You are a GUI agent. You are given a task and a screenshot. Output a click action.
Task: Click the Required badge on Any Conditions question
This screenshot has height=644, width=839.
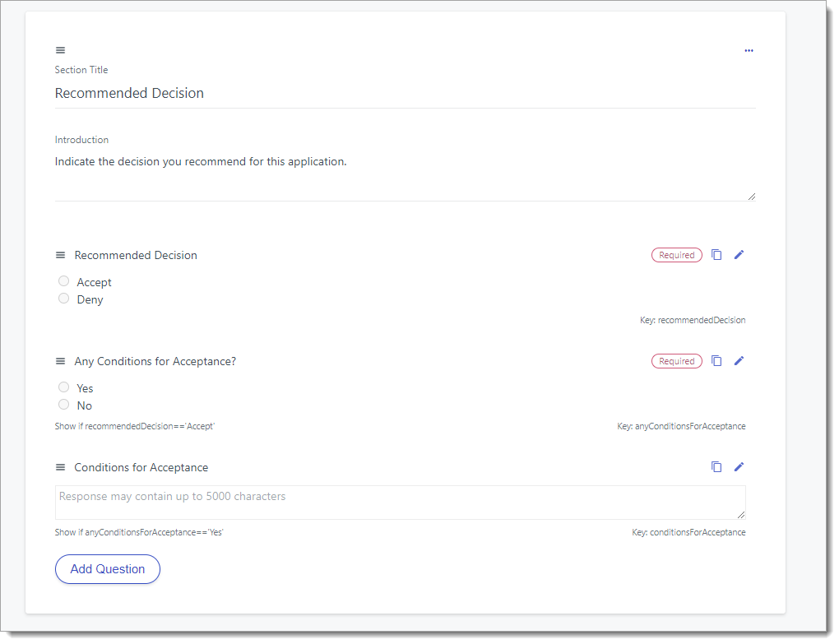click(676, 360)
